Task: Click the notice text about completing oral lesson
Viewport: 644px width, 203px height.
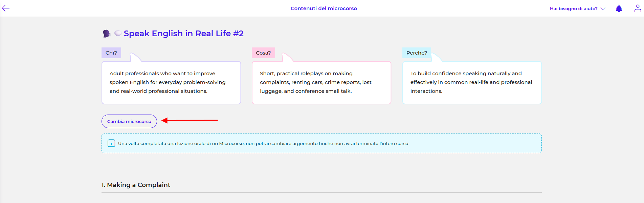Action: pyautogui.click(x=263, y=143)
